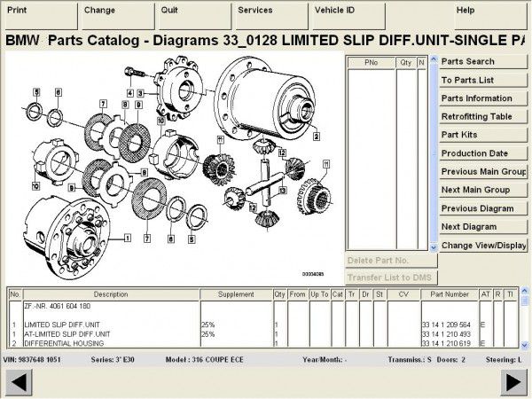Click To Parts List button
Image resolution: width=532 pixels, height=399 pixels.
point(483,80)
